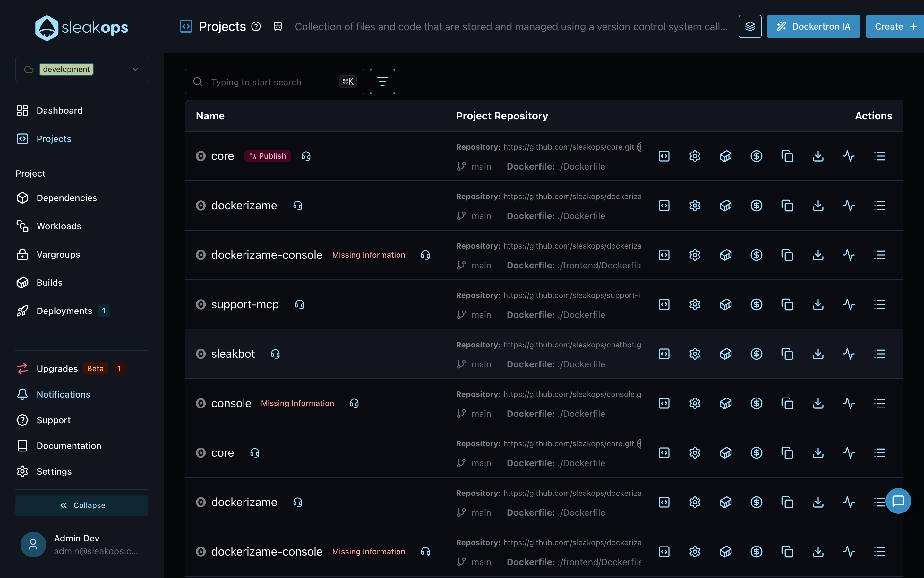This screenshot has height=578, width=924.
Task: Click the filter icon button beside search
Action: [382, 82]
